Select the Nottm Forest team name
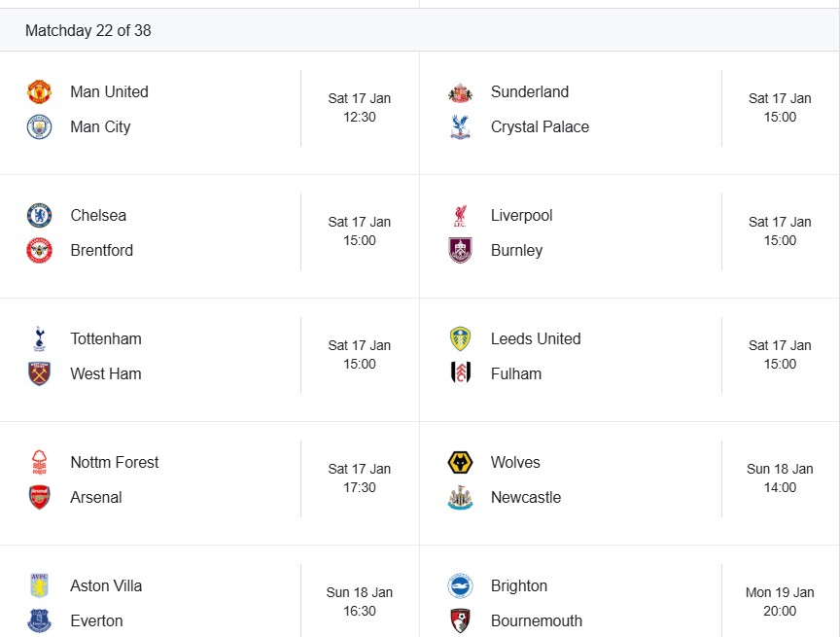This screenshot has height=637, width=840. 115,463
